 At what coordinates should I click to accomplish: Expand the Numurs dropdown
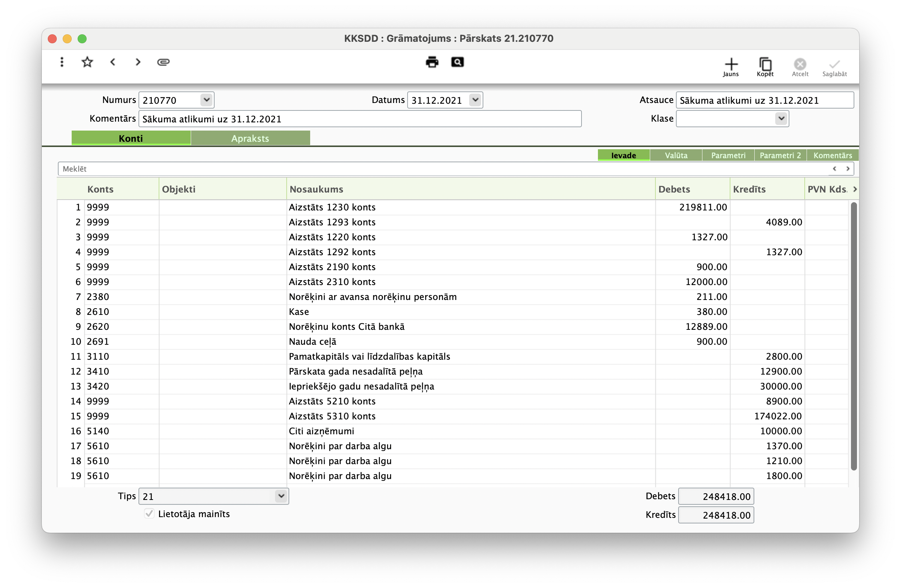pyautogui.click(x=206, y=100)
